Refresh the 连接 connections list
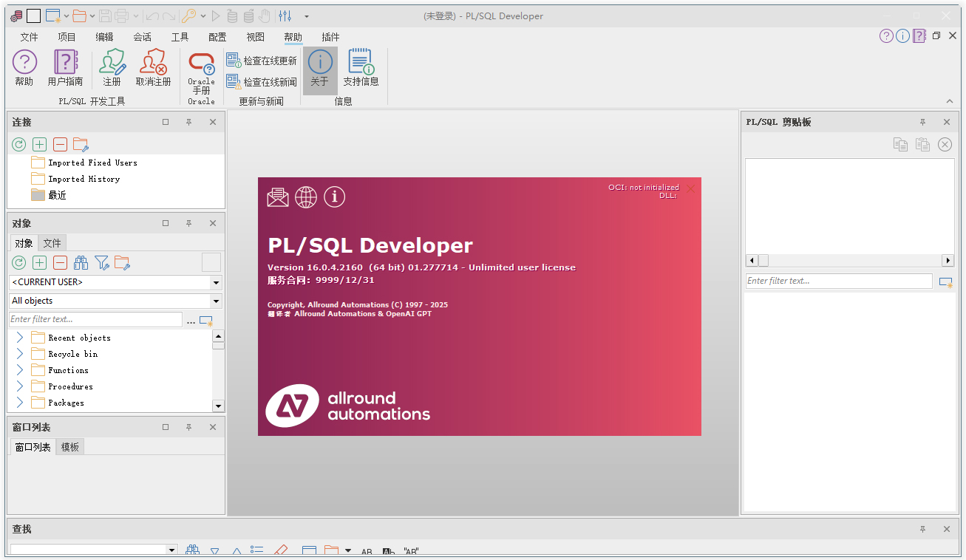Viewport: 966px width, 560px height. point(18,144)
